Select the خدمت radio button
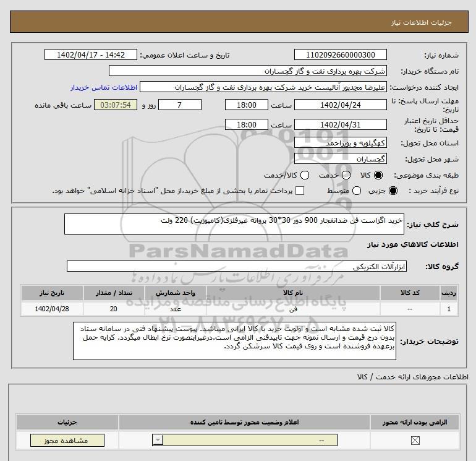 pos(346,175)
